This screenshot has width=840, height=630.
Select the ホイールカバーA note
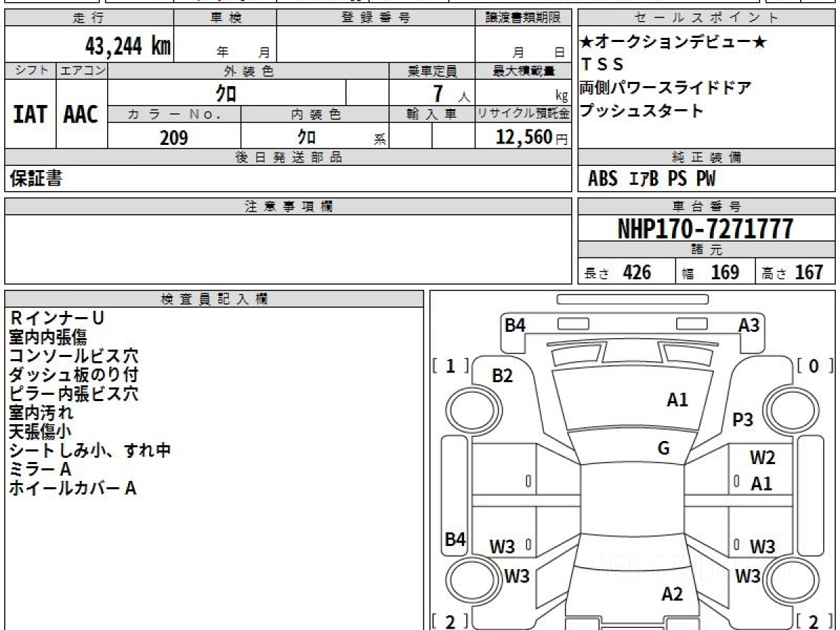[x=73, y=488]
